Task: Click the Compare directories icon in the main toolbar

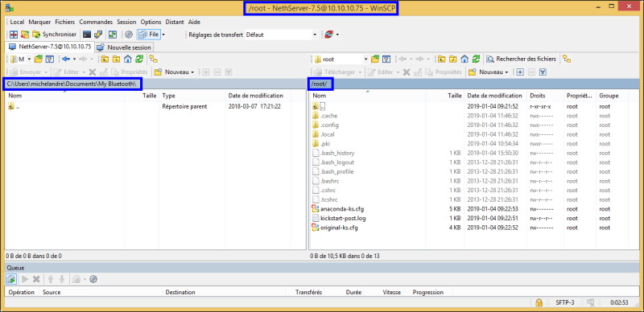Action: coord(14,35)
